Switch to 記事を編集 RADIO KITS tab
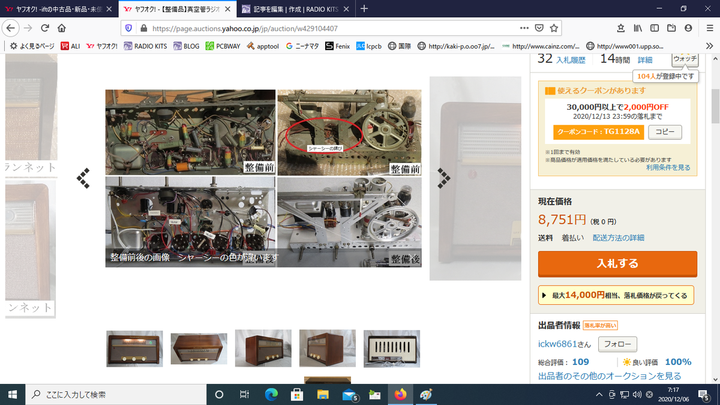 click(x=294, y=8)
